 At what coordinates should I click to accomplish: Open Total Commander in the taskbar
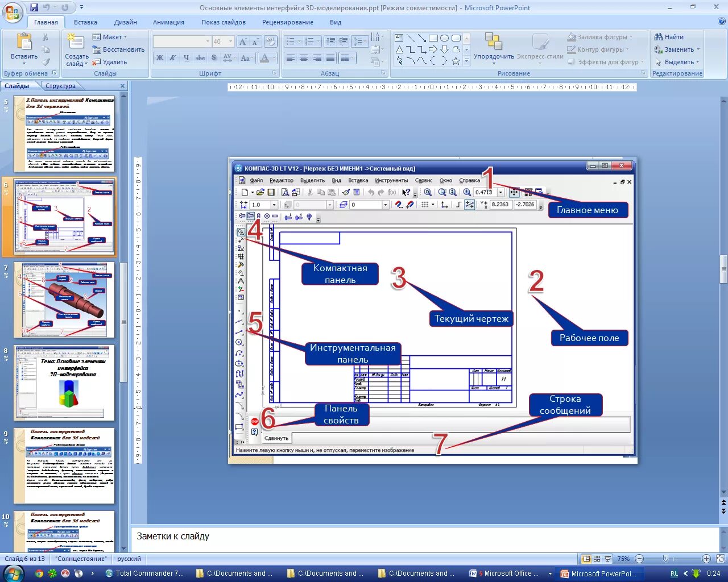point(144,573)
